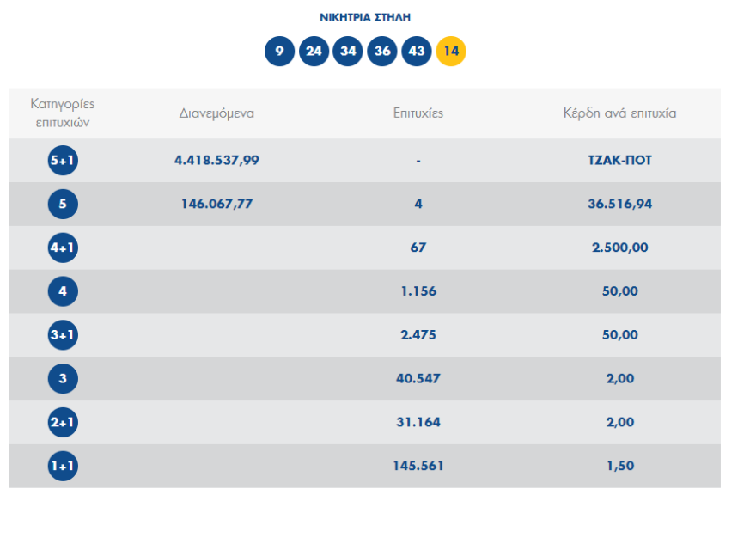The image size is (756, 550).
Task: Select the 5+1 category badge
Action: tap(63, 161)
